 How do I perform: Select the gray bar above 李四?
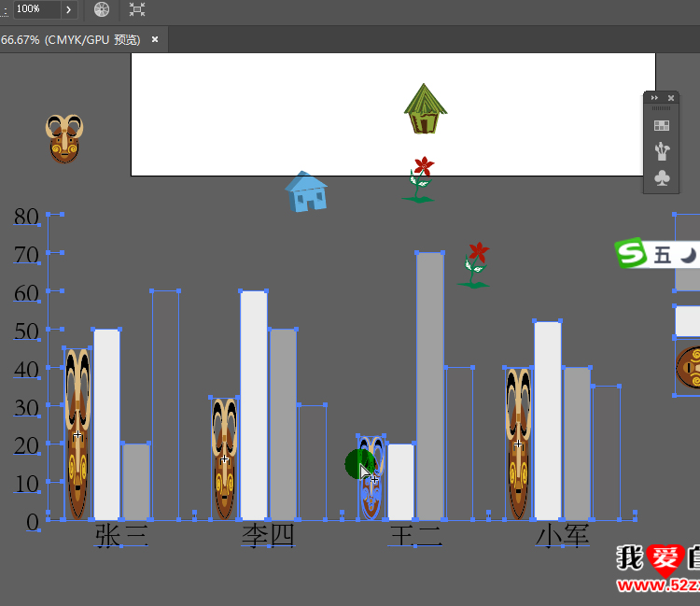[283, 425]
